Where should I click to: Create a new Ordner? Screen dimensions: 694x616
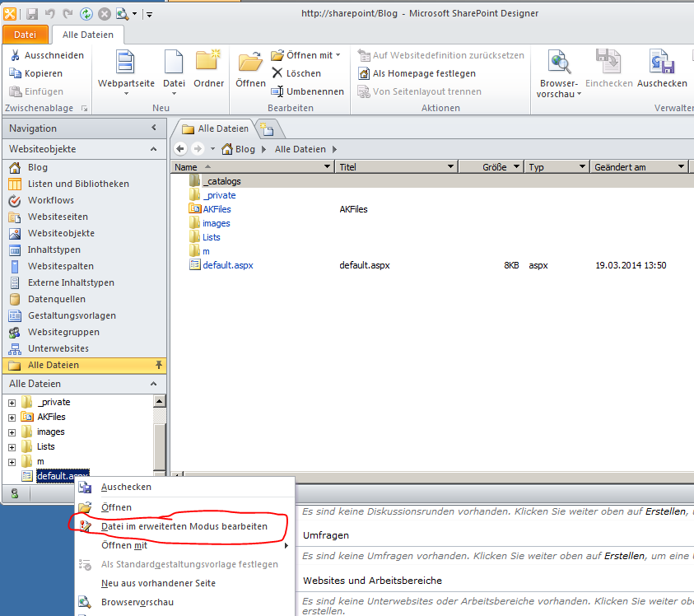pos(208,69)
